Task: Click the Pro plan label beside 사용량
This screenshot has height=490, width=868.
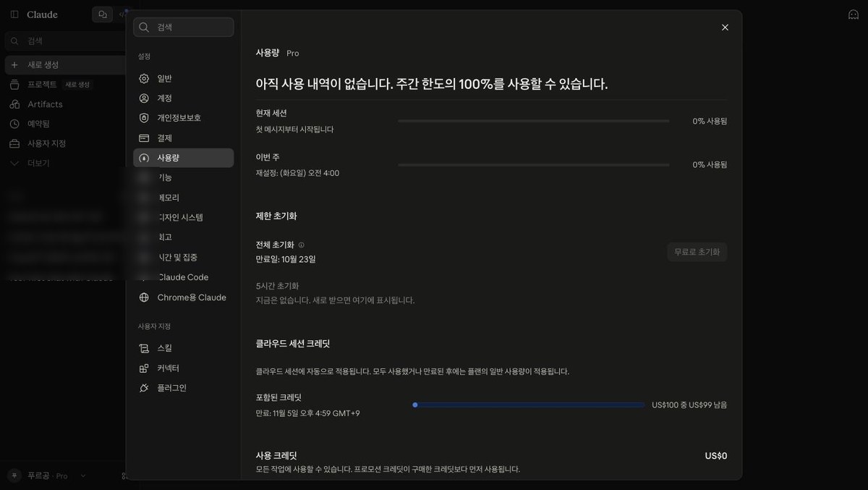Action: pyautogui.click(x=293, y=54)
